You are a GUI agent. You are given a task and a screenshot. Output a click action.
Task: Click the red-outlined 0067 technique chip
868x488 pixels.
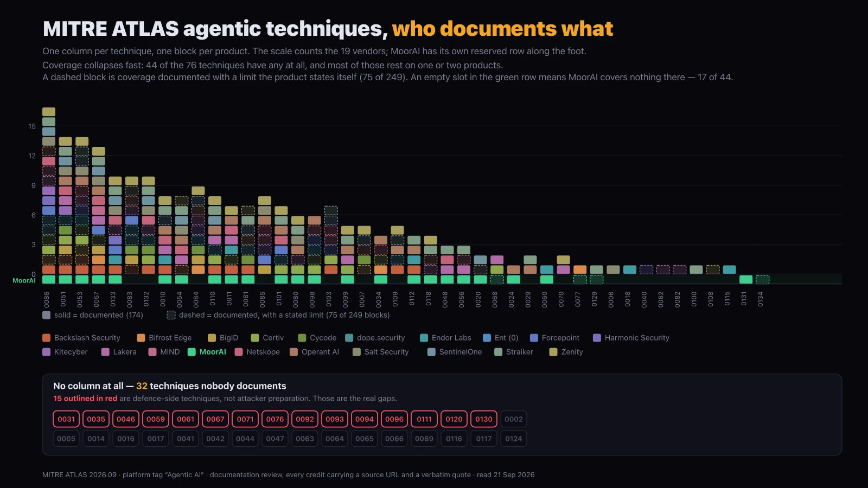[x=215, y=419]
